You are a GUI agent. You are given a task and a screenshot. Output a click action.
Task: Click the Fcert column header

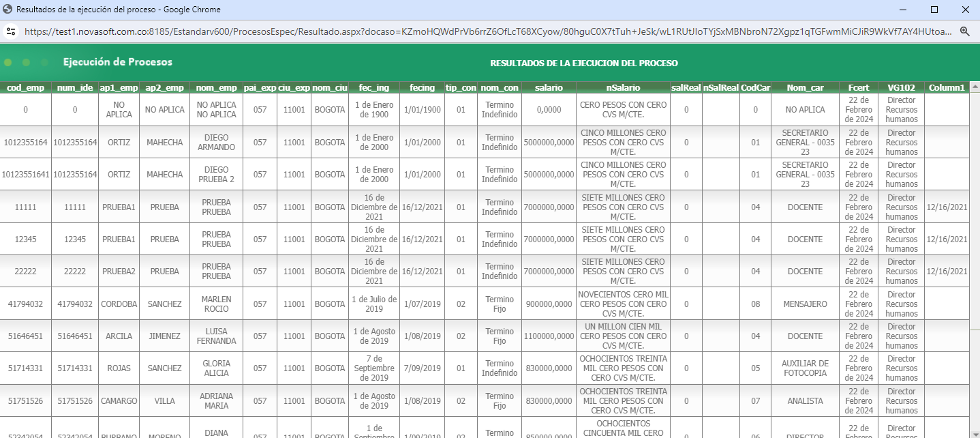pyautogui.click(x=859, y=88)
